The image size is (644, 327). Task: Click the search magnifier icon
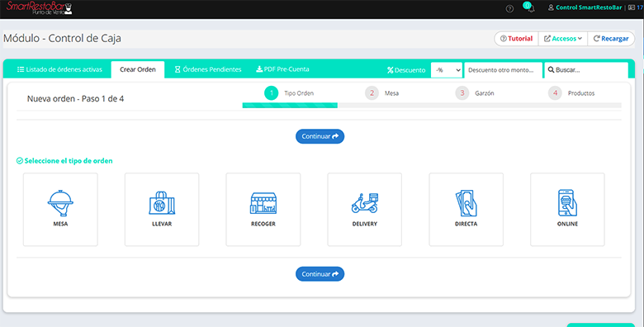point(552,70)
